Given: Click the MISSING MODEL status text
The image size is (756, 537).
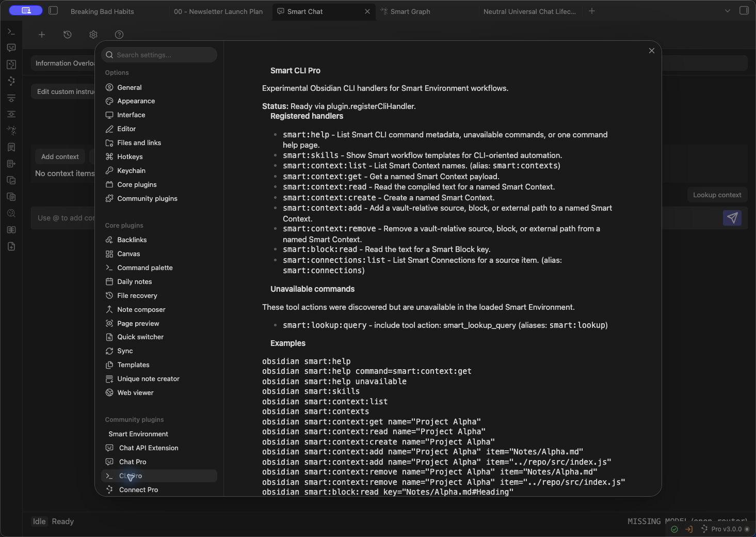Looking at the screenshot, I should click(x=687, y=520).
